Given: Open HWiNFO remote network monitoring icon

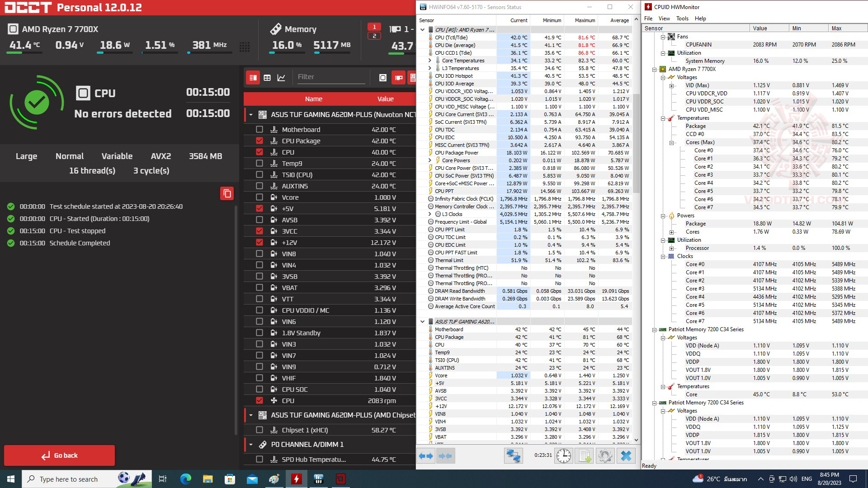Looking at the screenshot, I should [x=513, y=456].
